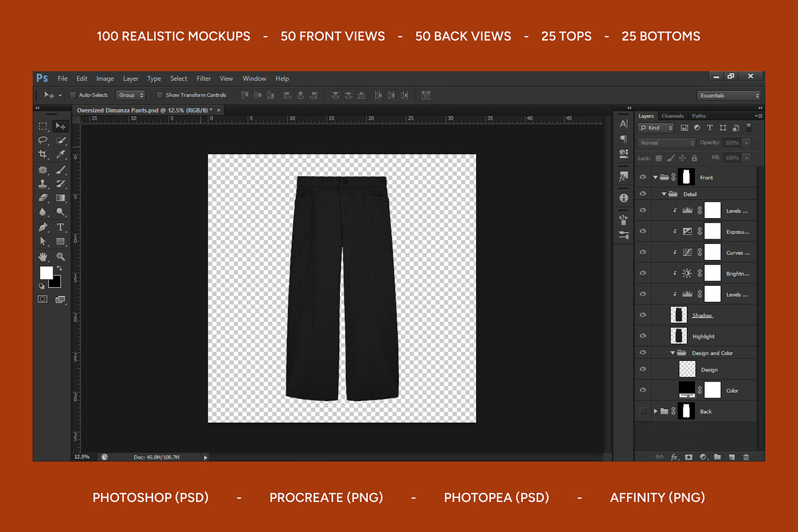Open the Essentials workspace dropdown
This screenshot has width=798, height=532.
(x=729, y=95)
